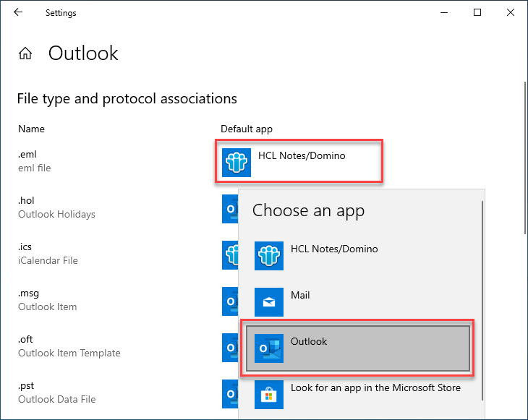Click the .oft file type name
The height and width of the screenshot is (420, 528).
pos(25,339)
